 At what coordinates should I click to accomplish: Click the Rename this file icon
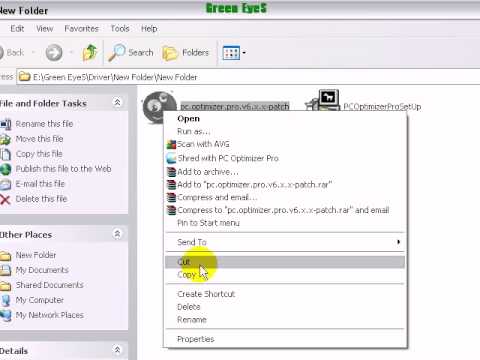(x=6, y=124)
